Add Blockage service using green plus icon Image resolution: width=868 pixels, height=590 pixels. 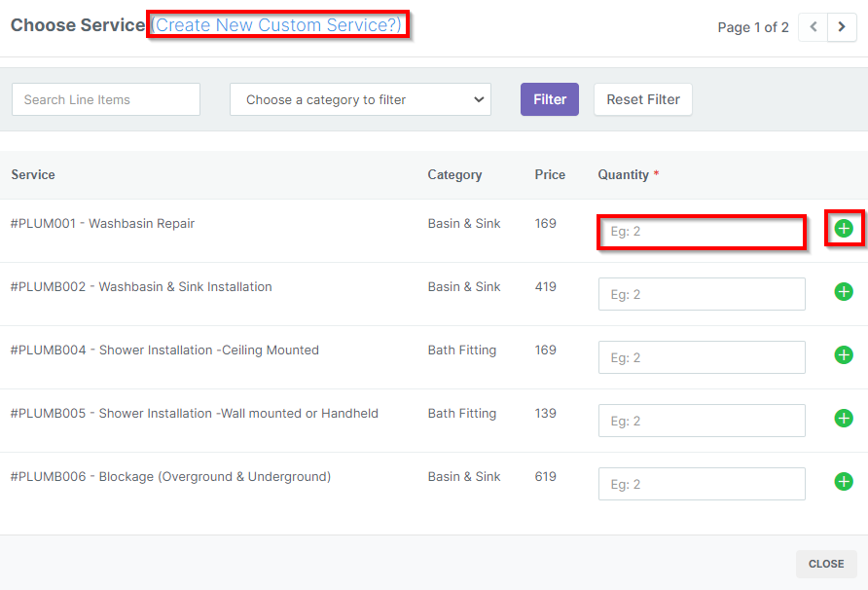844,482
